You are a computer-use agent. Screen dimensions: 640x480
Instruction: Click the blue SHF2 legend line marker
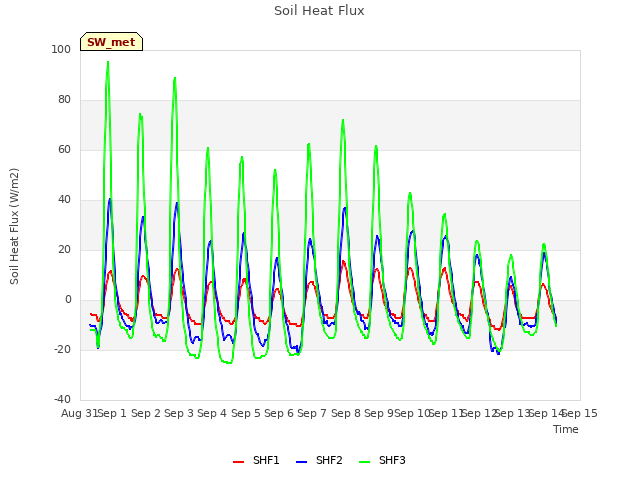click(301, 462)
